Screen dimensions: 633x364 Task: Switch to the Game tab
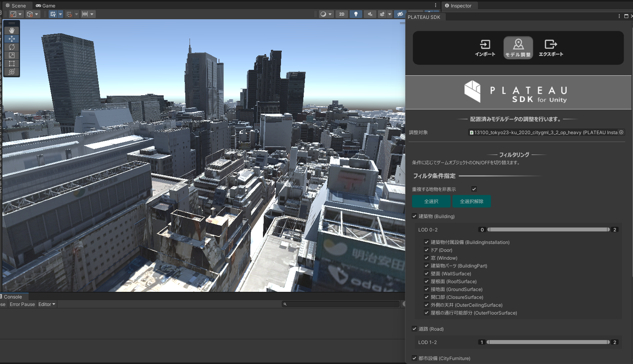pos(46,5)
